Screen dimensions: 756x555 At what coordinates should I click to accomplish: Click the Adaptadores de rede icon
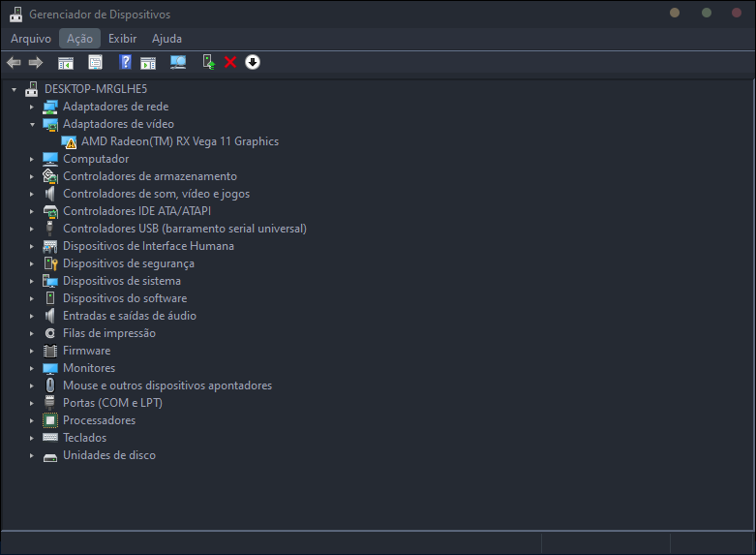pos(50,107)
